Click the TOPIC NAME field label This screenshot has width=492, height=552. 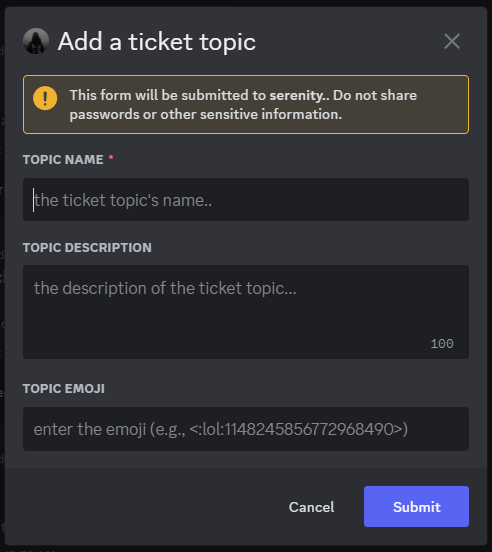click(63, 159)
